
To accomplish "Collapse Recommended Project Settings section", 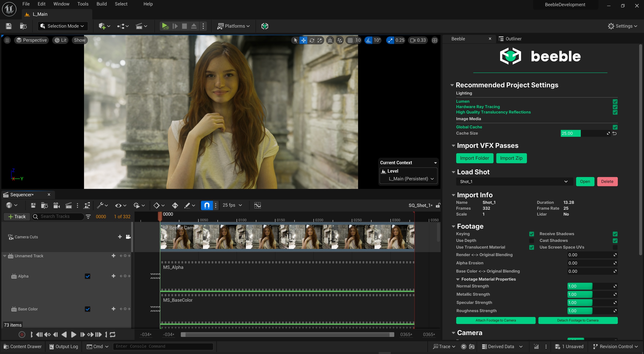I will pyautogui.click(x=452, y=85).
